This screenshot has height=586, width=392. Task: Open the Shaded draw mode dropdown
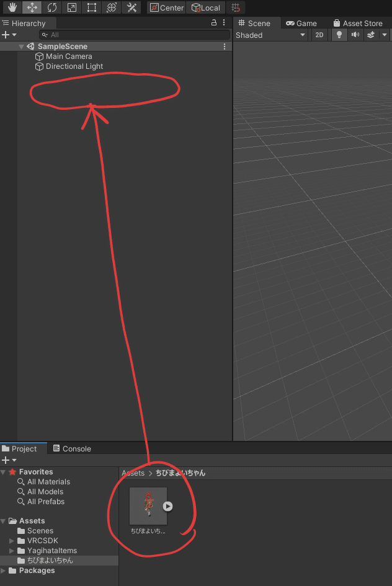coord(270,35)
